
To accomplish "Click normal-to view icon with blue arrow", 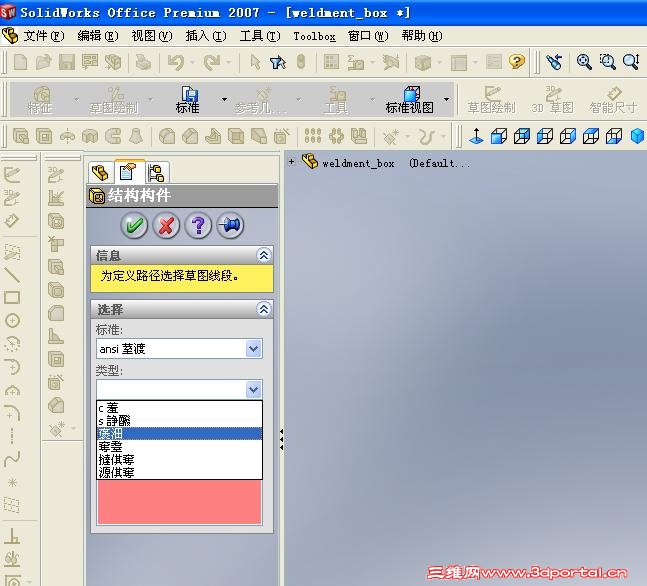I will 476,136.
